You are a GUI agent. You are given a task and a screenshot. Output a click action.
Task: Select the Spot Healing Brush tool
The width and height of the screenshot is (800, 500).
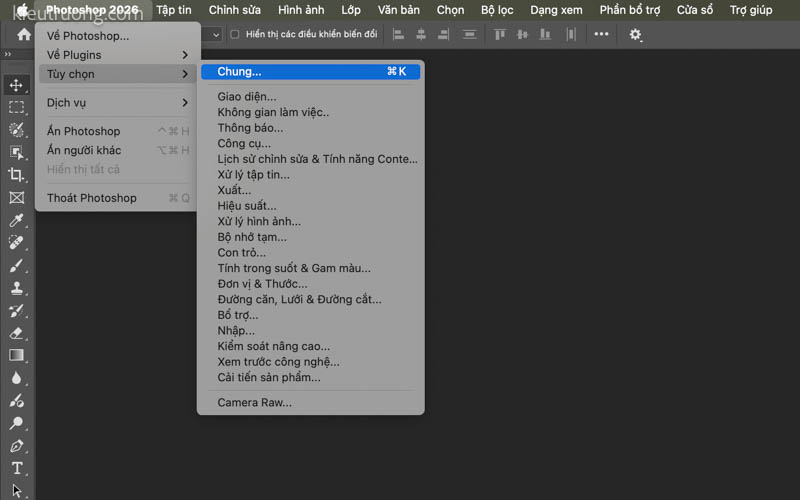click(x=16, y=242)
